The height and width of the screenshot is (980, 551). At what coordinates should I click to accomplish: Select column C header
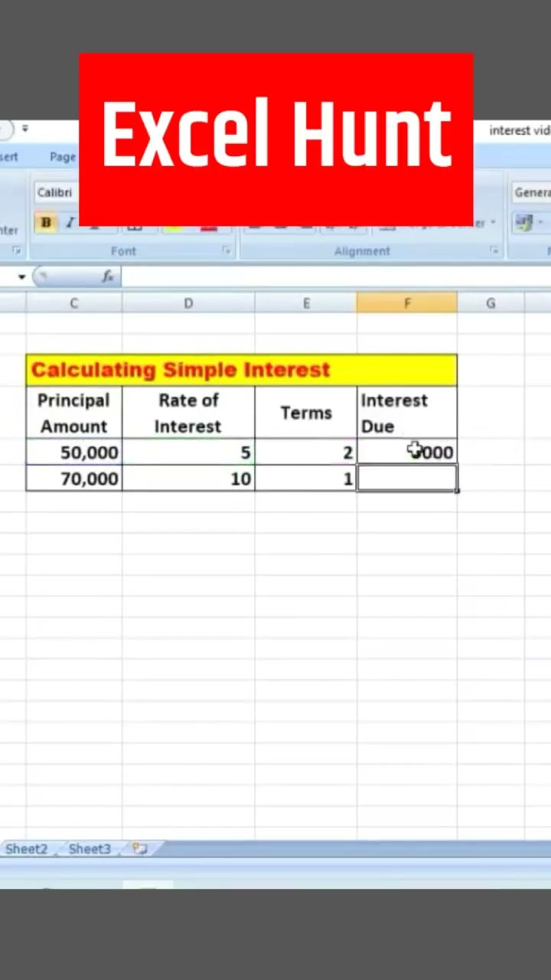click(x=74, y=303)
